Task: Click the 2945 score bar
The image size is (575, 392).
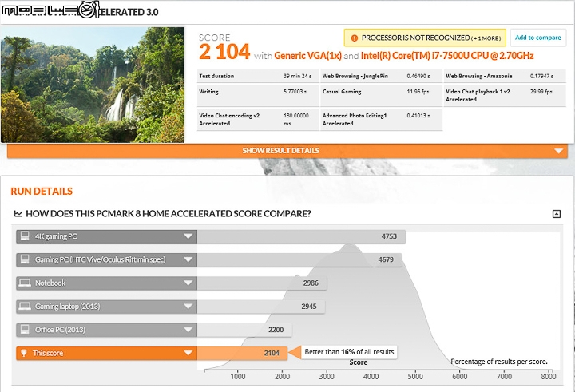Action: coord(260,307)
